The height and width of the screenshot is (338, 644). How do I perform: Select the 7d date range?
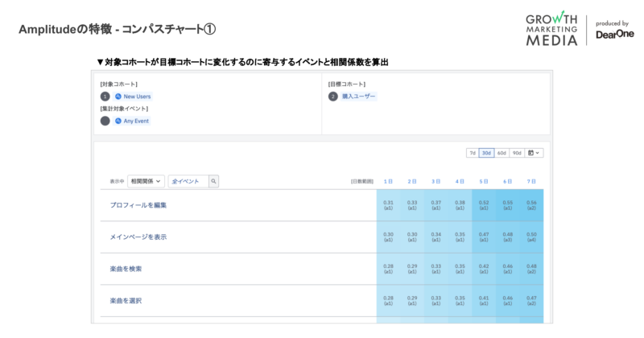tap(473, 153)
